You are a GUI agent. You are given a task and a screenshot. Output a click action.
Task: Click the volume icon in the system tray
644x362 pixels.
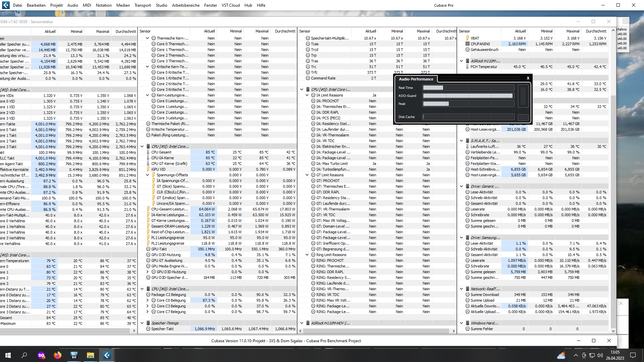tap(600, 355)
